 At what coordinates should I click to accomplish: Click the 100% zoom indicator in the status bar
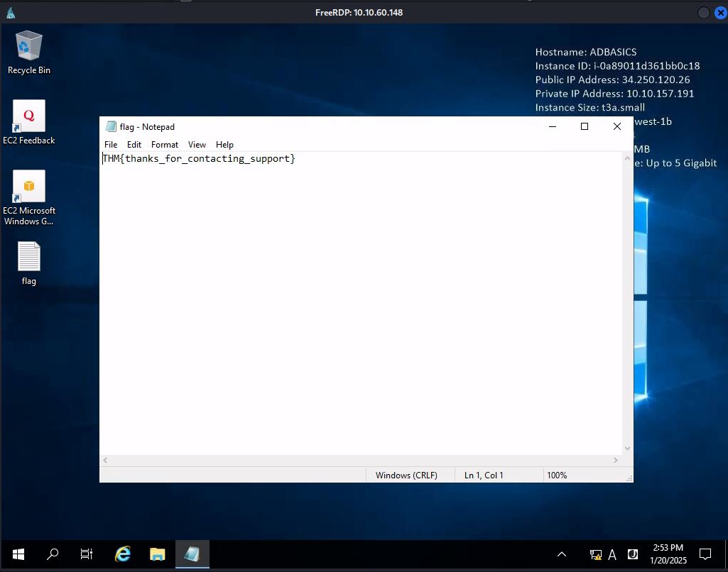(557, 475)
